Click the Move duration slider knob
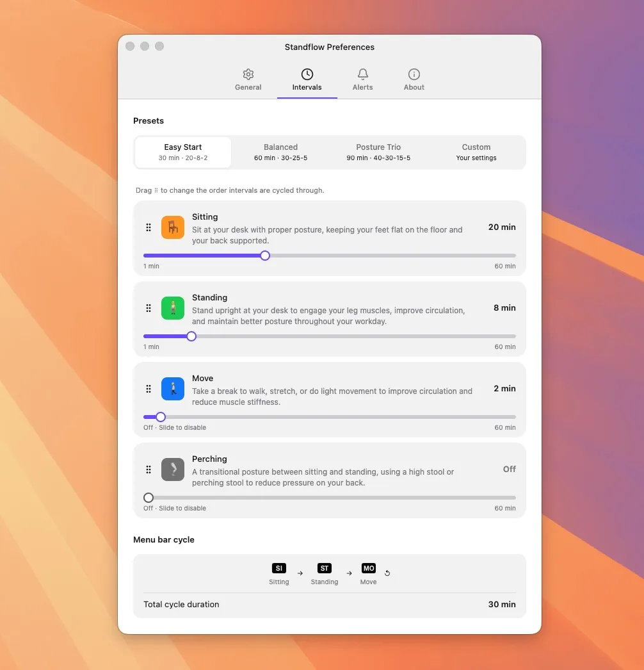The image size is (644, 670). 161,417
